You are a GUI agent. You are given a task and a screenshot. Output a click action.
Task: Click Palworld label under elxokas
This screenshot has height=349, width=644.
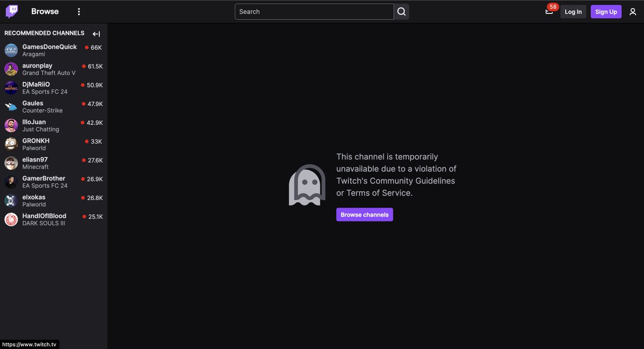34,205
